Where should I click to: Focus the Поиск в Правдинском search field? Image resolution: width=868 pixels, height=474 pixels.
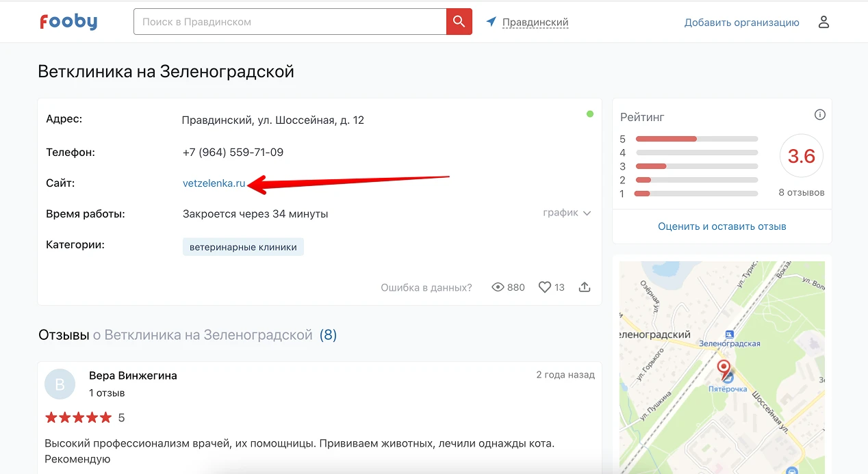point(290,22)
